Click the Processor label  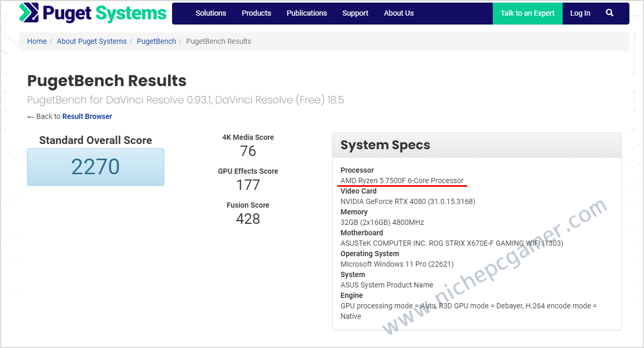(357, 170)
